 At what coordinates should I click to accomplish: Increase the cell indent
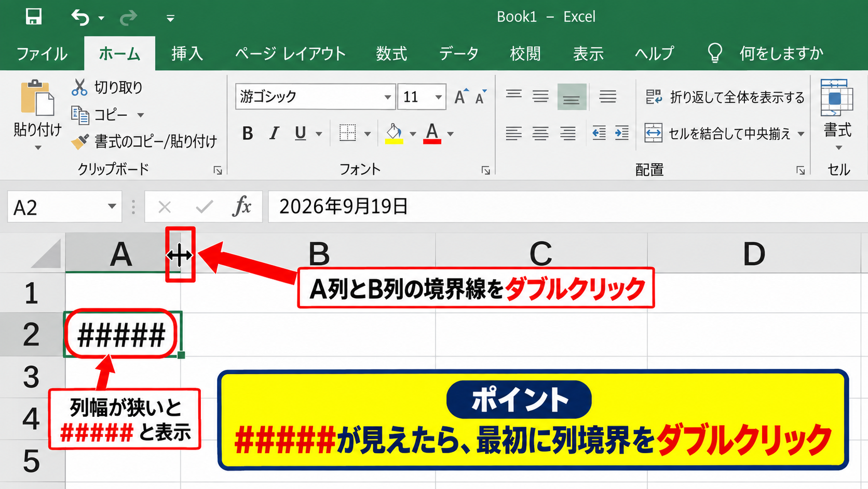tap(622, 134)
